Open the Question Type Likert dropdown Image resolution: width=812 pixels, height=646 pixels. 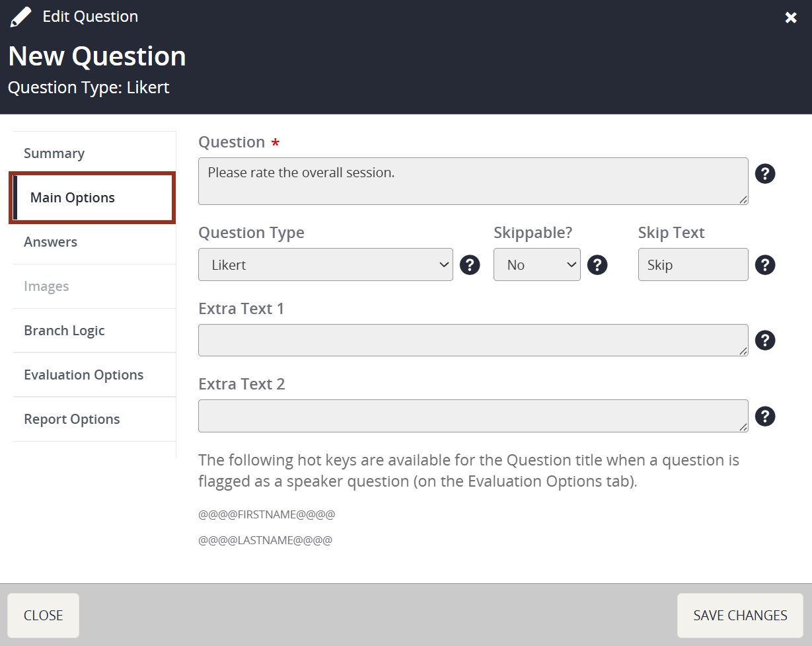[326, 264]
